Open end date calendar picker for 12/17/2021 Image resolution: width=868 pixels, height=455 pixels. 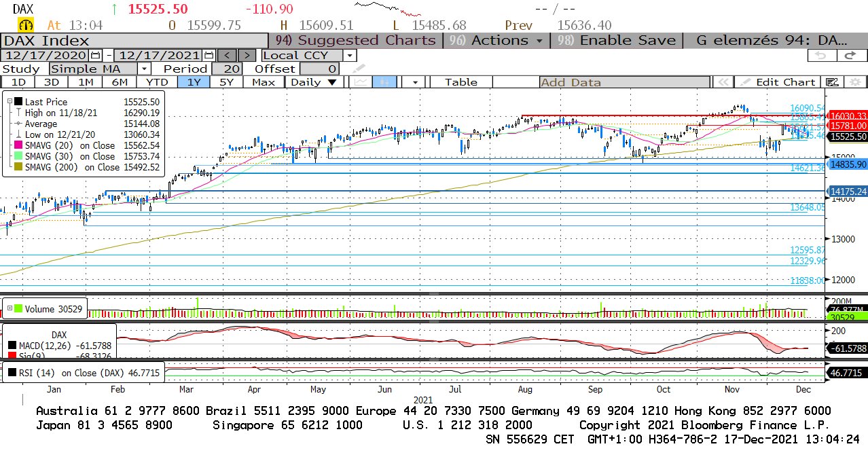[x=209, y=56]
